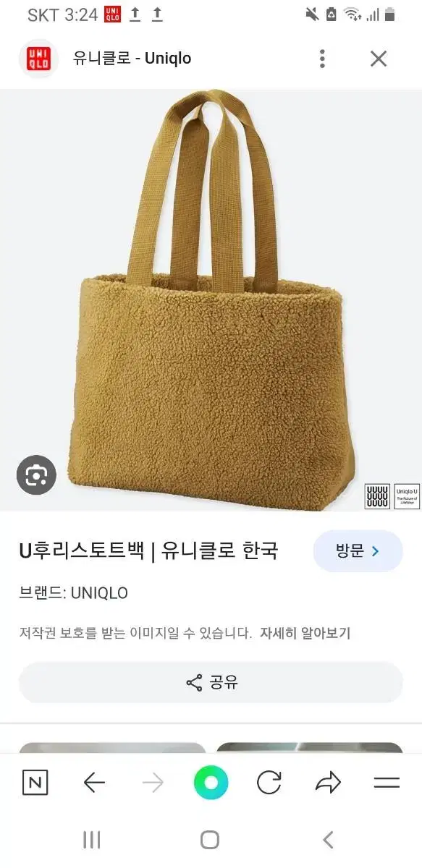
Task: Open Naver home N icon
Action: point(35,783)
